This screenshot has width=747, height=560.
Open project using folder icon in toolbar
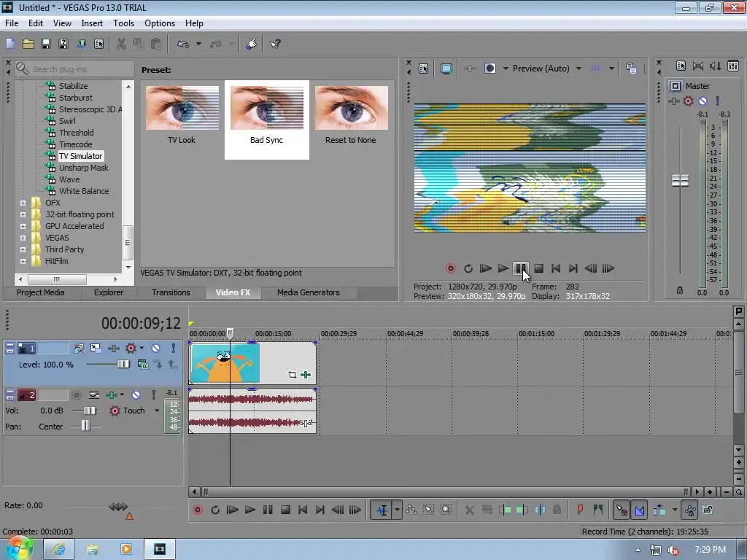pyautogui.click(x=28, y=44)
